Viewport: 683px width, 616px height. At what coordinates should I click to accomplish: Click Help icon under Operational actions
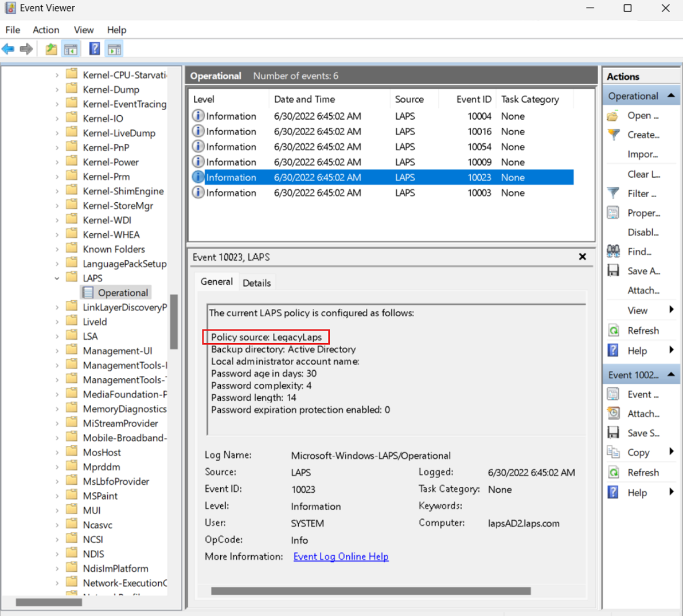[613, 350]
